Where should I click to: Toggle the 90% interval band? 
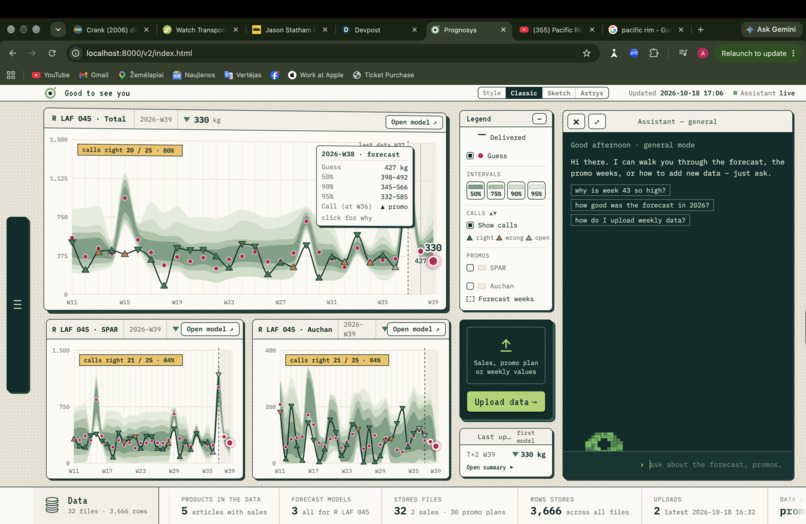coord(516,190)
